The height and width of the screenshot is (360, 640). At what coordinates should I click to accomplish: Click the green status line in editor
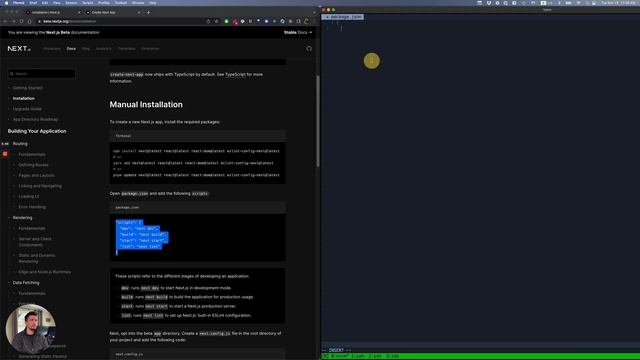coord(481,356)
